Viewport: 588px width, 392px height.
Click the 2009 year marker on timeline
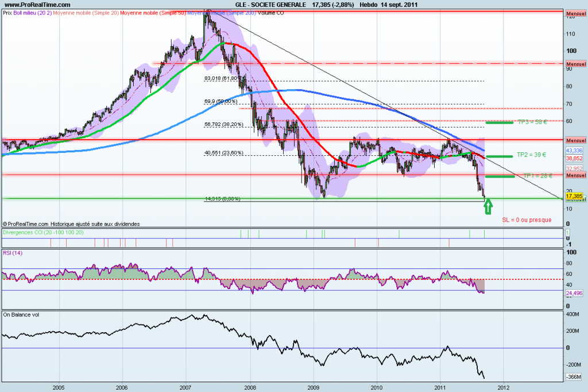point(313,387)
